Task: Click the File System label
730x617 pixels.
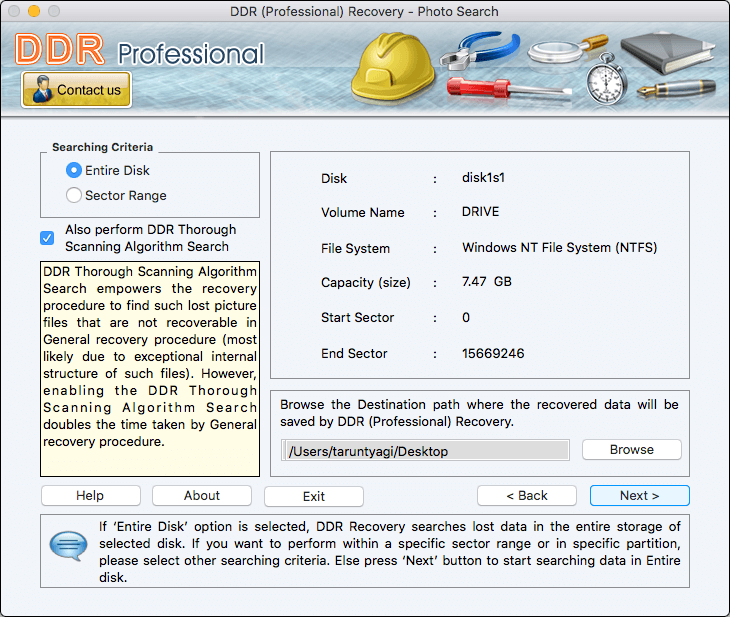Action: (x=355, y=249)
